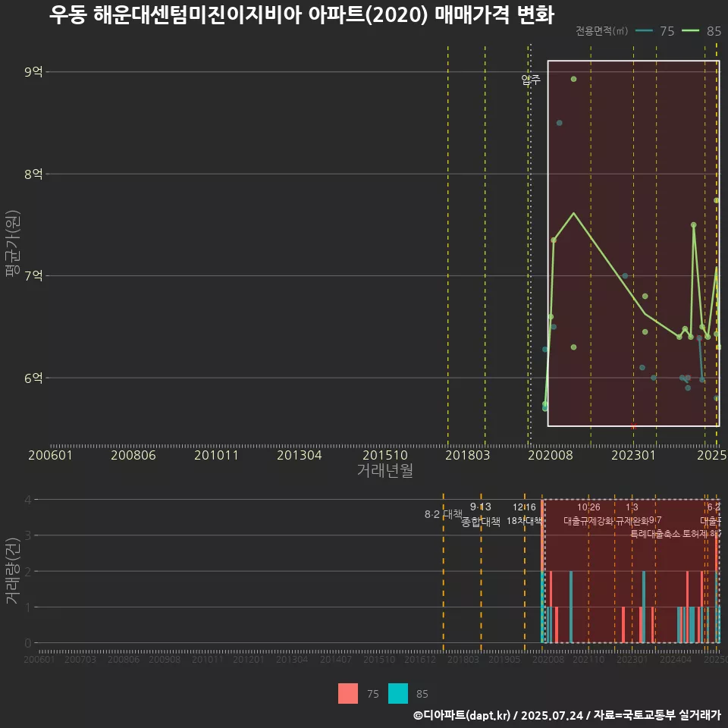
Task: Click the 입주 annotation label
Action: coord(531,80)
